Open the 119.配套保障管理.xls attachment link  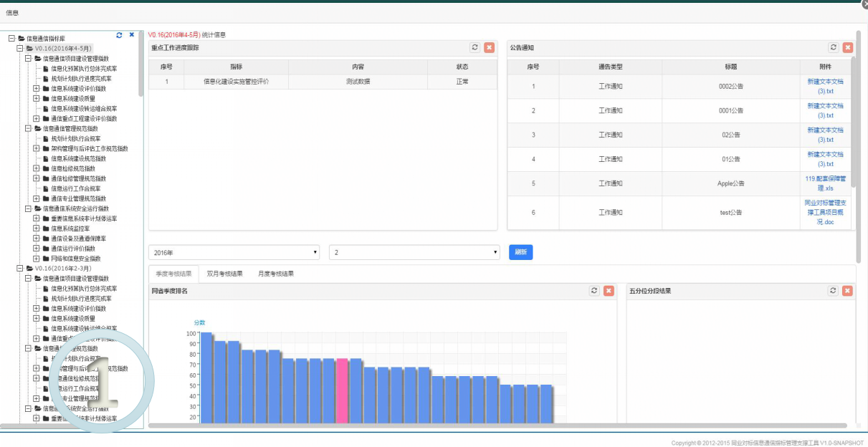(x=825, y=183)
